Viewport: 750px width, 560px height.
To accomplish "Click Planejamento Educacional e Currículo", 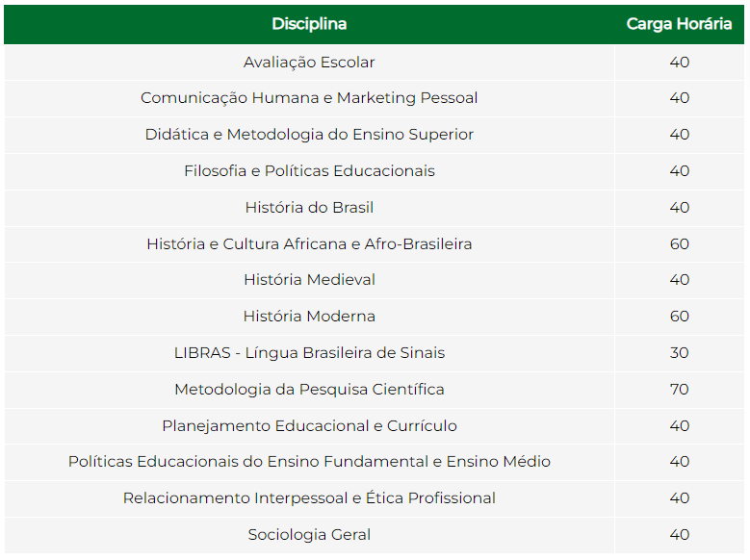I will coord(309,425).
